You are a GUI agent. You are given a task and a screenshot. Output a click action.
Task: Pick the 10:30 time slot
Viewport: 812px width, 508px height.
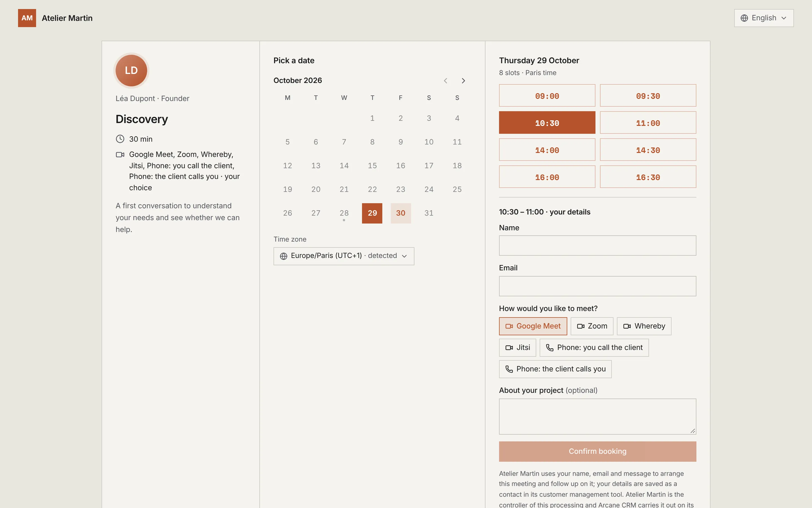click(547, 123)
